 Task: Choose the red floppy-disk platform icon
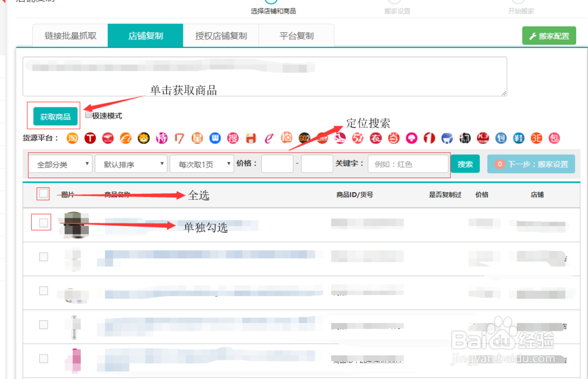[251, 138]
